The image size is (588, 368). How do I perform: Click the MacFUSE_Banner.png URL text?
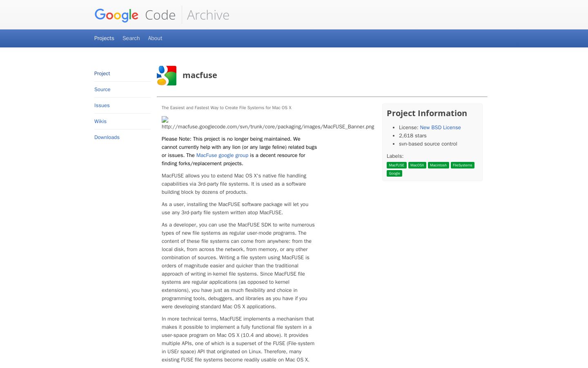coord(268,127)
